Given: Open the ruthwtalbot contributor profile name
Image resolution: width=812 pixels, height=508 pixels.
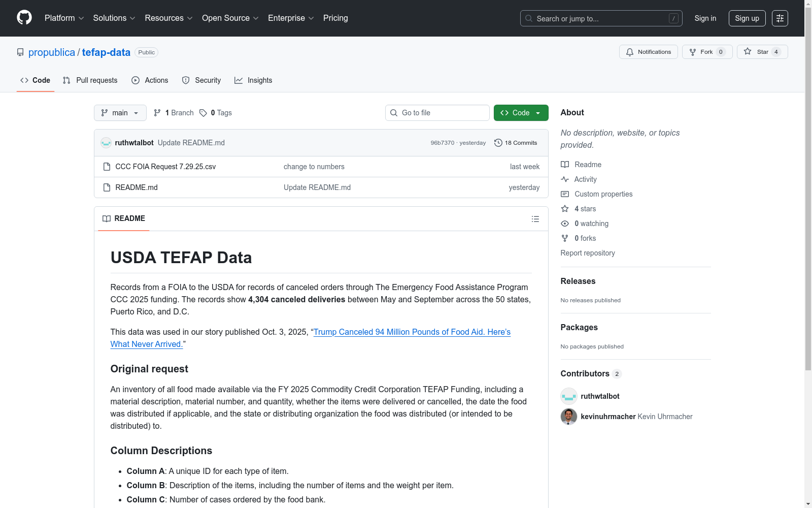Looking at the screenshot, I should [x=600, y=396].
